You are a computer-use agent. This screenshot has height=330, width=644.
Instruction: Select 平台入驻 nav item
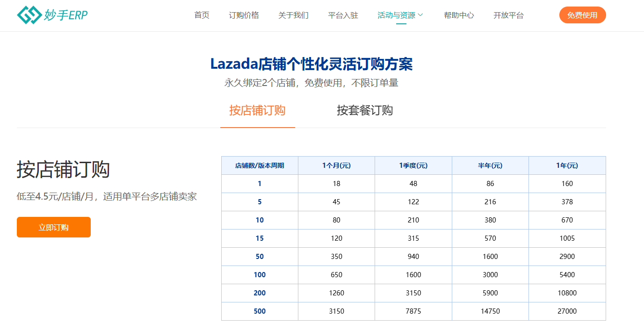(x=343, y=15)
